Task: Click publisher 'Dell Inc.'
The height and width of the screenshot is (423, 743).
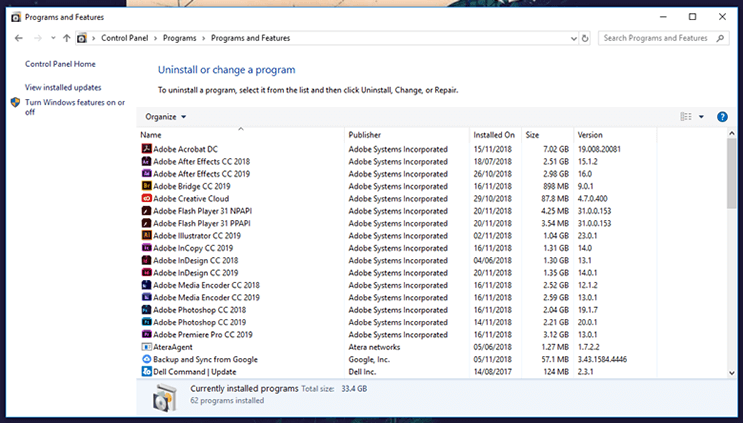Action: pyautogui.click(x=362, y=371)
